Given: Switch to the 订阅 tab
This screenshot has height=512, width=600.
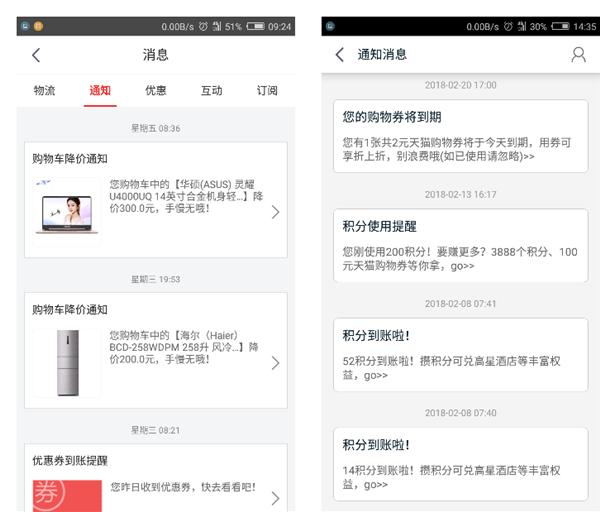Looking at the screenshot, I should (x=267, y=91).
